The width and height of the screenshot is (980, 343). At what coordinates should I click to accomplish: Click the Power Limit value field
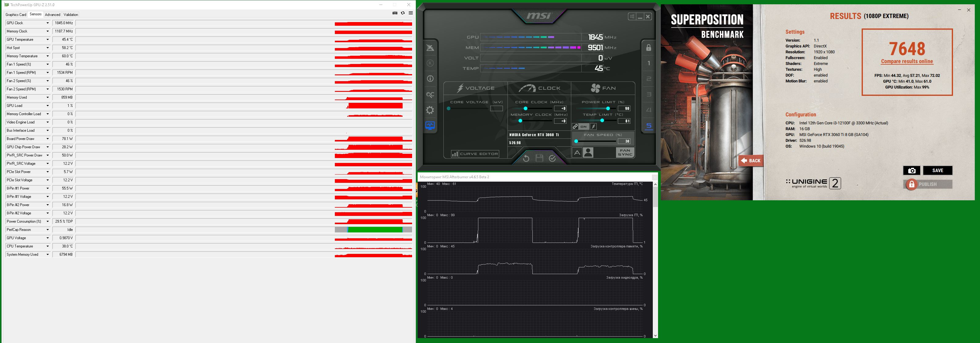pos(624,109)
